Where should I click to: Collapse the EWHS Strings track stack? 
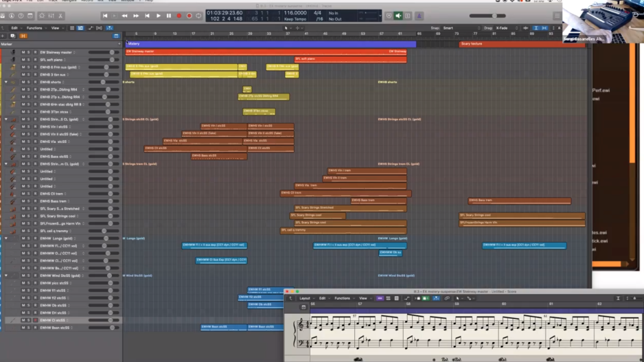click(x=6, y=120)
